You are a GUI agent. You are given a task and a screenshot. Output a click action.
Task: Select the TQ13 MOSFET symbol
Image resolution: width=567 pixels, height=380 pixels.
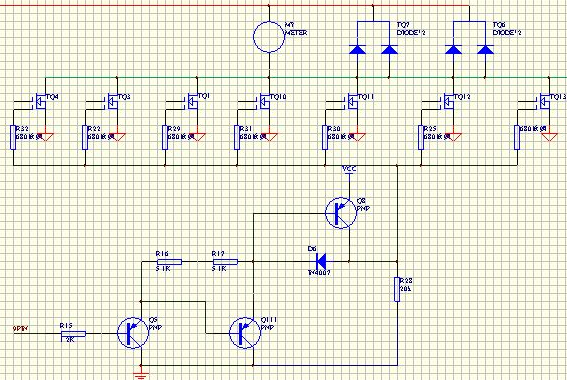545,102
